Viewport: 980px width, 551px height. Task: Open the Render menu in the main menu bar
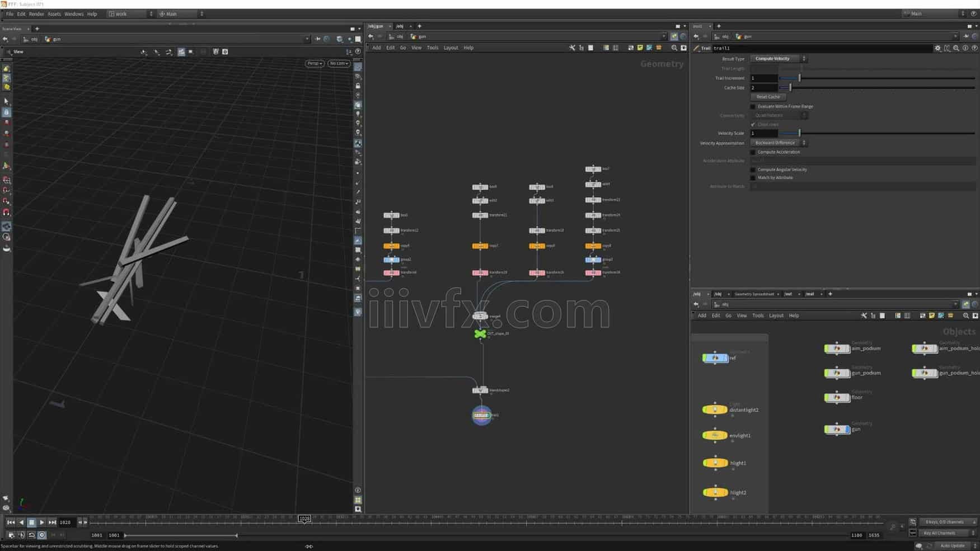36,14
